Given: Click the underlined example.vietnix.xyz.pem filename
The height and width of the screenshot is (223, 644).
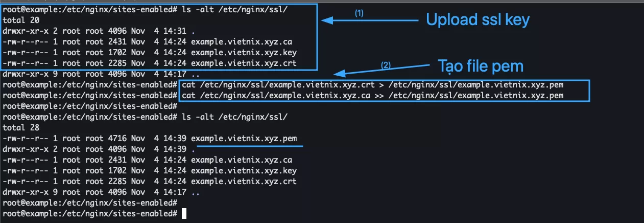Looking at the screenshot, I should tap(244, 139).
